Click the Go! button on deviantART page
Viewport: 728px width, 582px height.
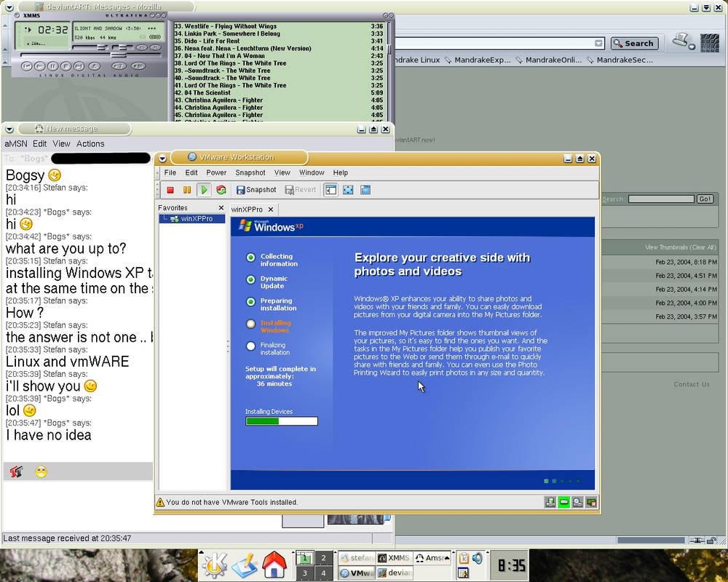705,199
